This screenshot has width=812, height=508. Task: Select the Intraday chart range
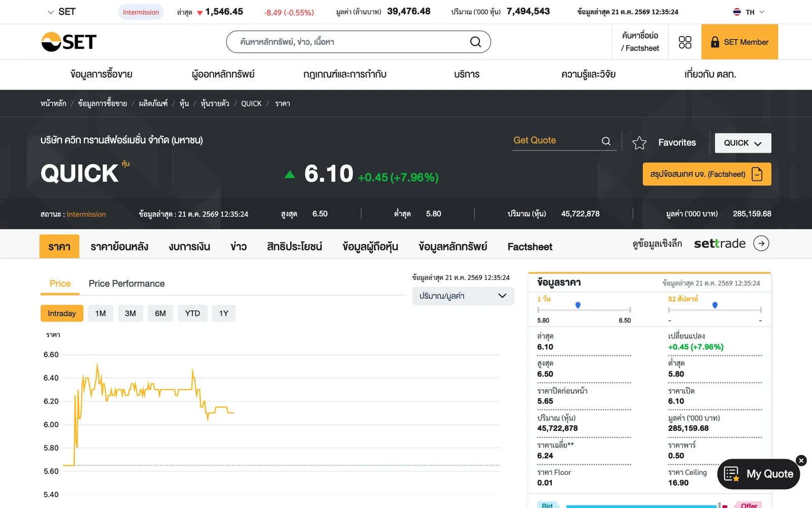[61, 313]
